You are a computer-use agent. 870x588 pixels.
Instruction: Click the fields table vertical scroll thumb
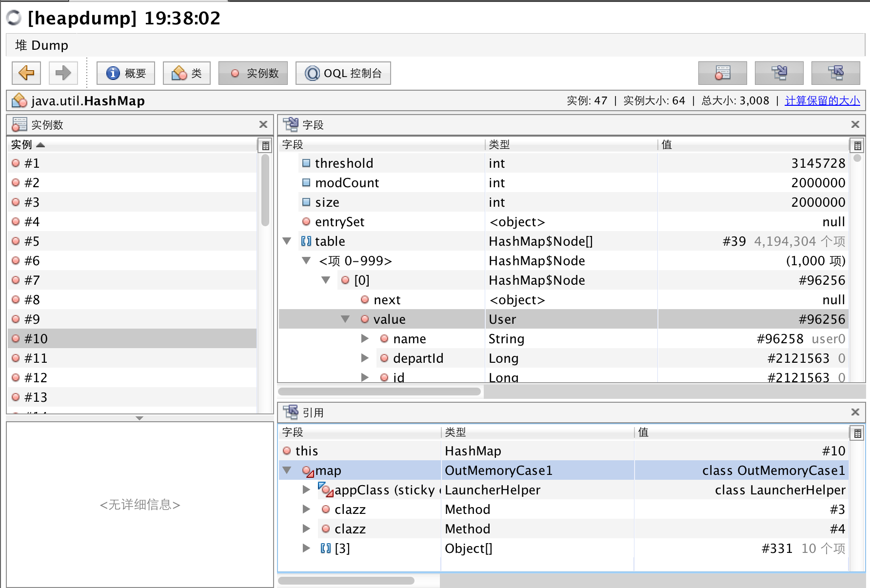(857, 158)
